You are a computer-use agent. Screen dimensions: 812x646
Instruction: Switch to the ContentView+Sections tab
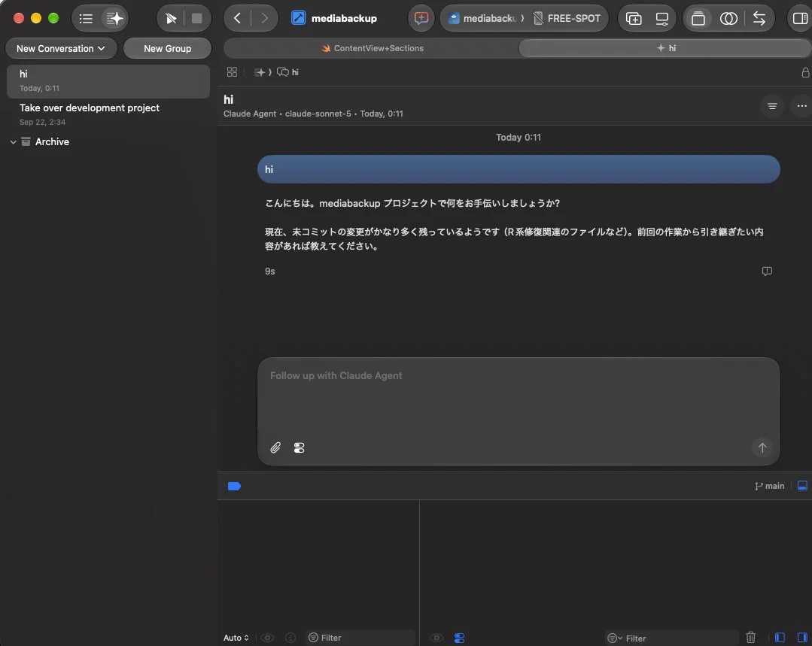(x=372, y=48)
